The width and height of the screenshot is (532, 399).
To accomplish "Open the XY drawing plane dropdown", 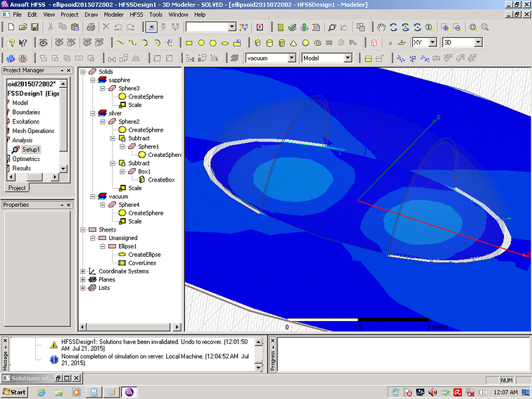I will [x=432, y=43].
